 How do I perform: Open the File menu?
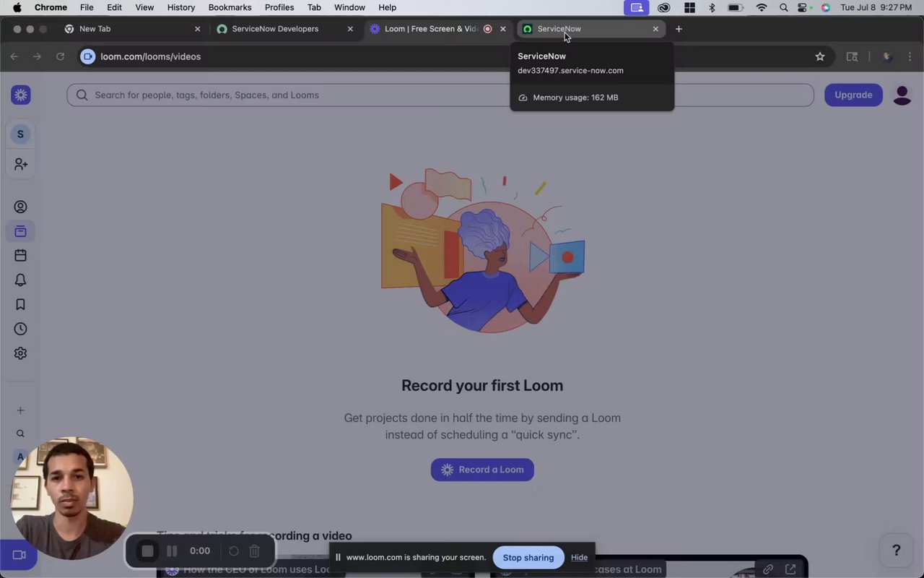tap(87, 7)
